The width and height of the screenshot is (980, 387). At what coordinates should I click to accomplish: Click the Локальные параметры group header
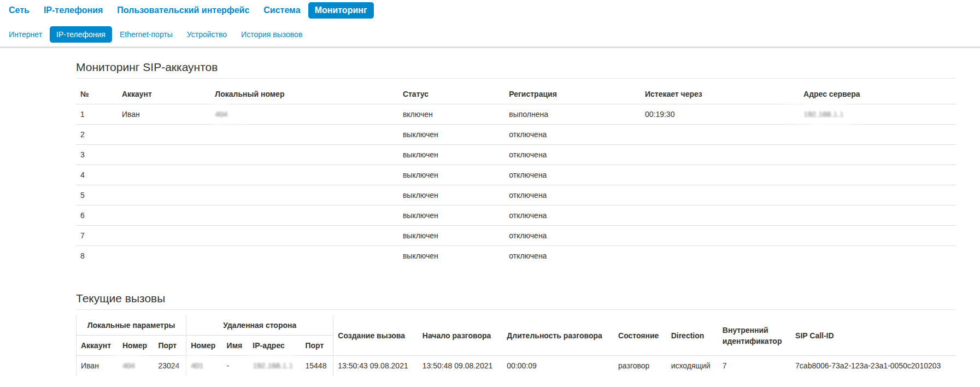pyautogui.click(x=131, y=325)
